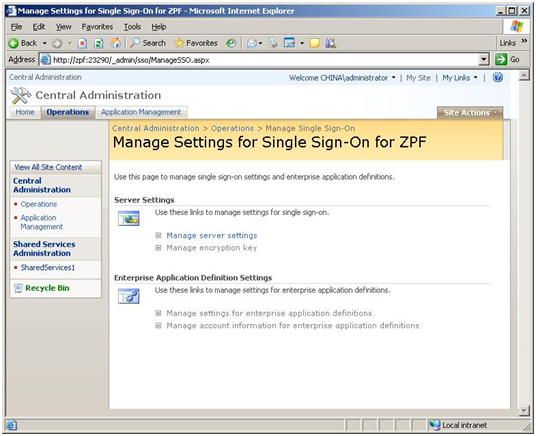
Task: Open the Help menu
Action: [x=159, y=27]
